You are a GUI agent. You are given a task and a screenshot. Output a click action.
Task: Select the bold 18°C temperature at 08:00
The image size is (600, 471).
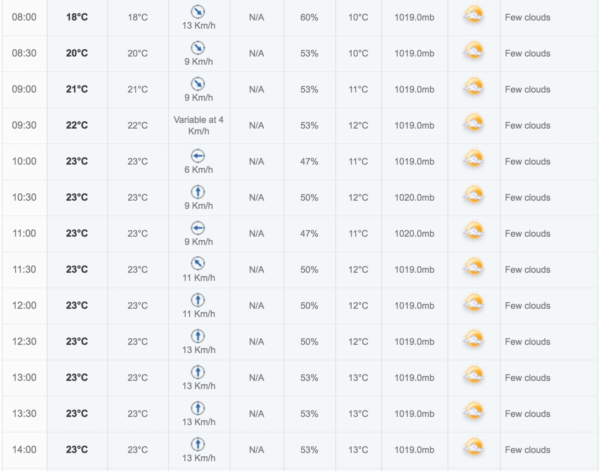[x=77, y=17]
